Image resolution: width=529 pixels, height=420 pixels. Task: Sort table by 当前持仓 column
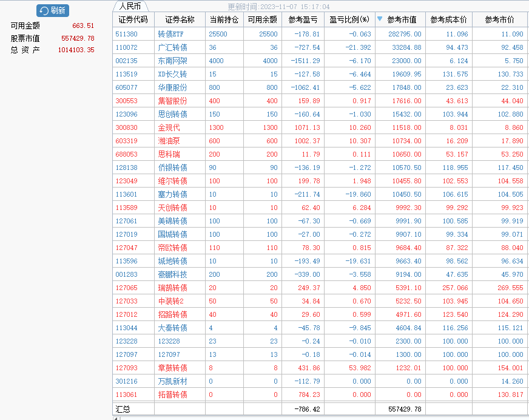click(224, 20)
